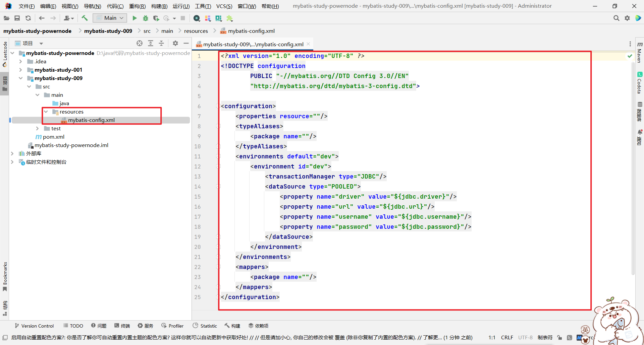This screenshot has width=644, height=345.
Task: Open the 文件(F) menu
Action: click(x=27, y=6)
